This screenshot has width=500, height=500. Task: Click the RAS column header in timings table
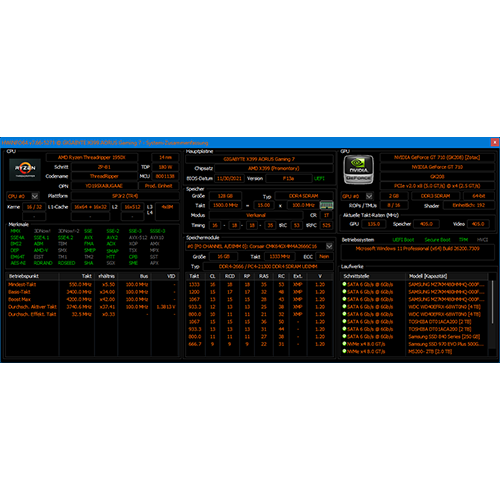click(x=264, y=276)
